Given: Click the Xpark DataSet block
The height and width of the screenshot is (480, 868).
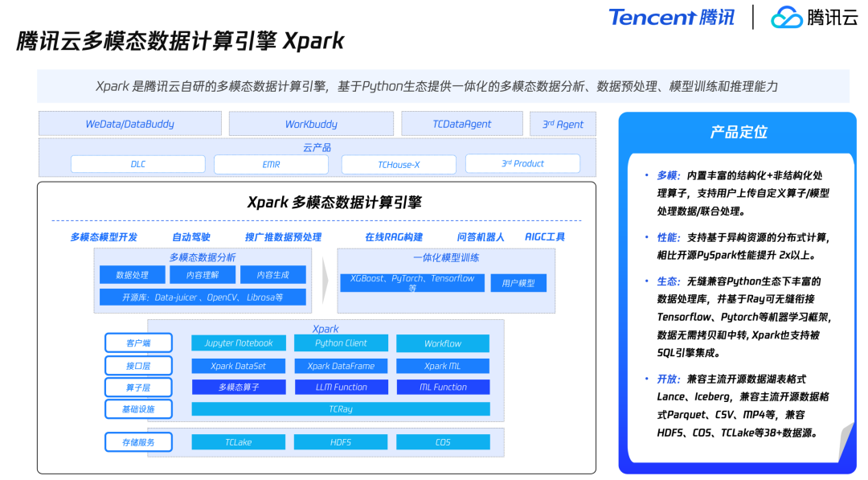Looking at the screenshot, I should click(x=239, y=366).
